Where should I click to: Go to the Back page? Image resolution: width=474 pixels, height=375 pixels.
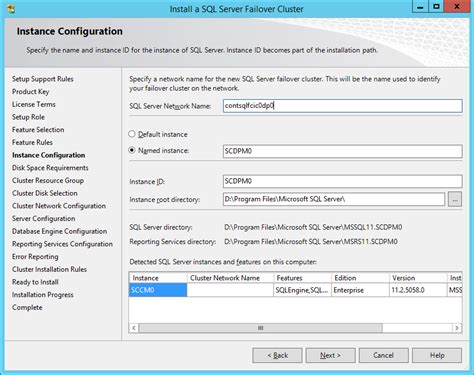277,355
